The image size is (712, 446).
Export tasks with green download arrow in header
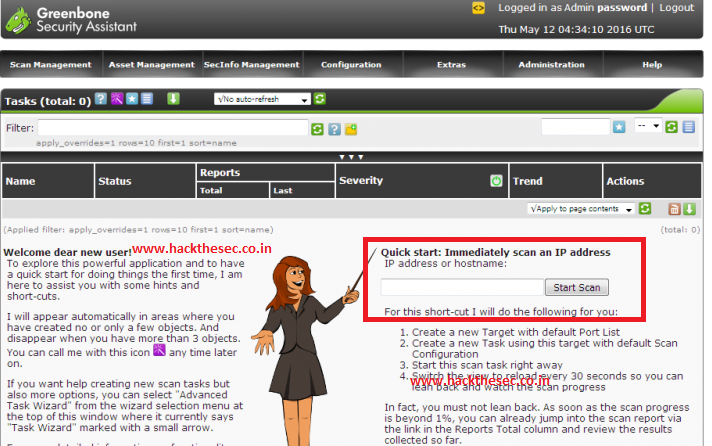(x=173, y=99)
